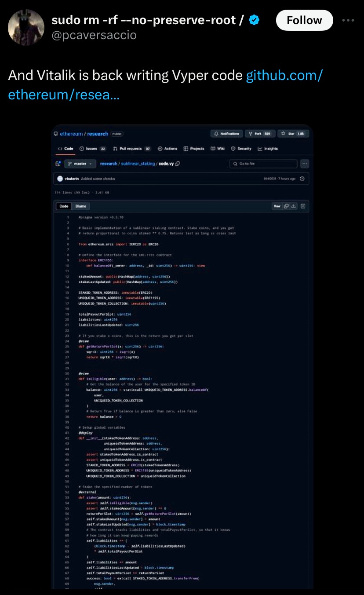
Task: Open the pcaversaccio profile avatar
Action: click(26, 27)
